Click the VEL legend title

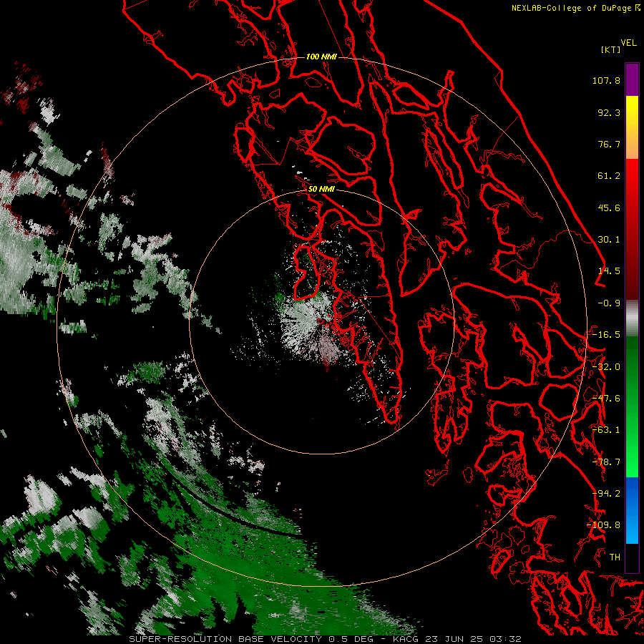pos(628,43)
